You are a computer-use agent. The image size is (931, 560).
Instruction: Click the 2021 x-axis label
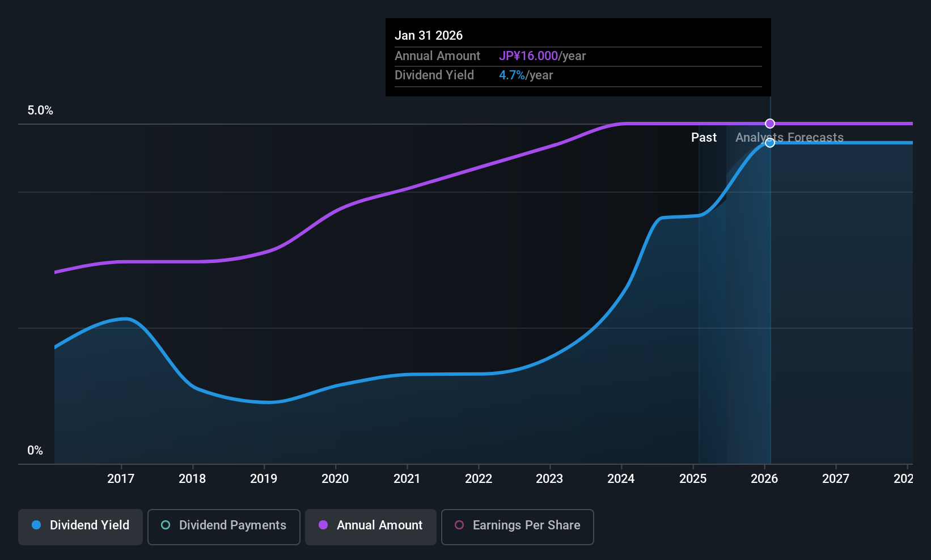407,479
